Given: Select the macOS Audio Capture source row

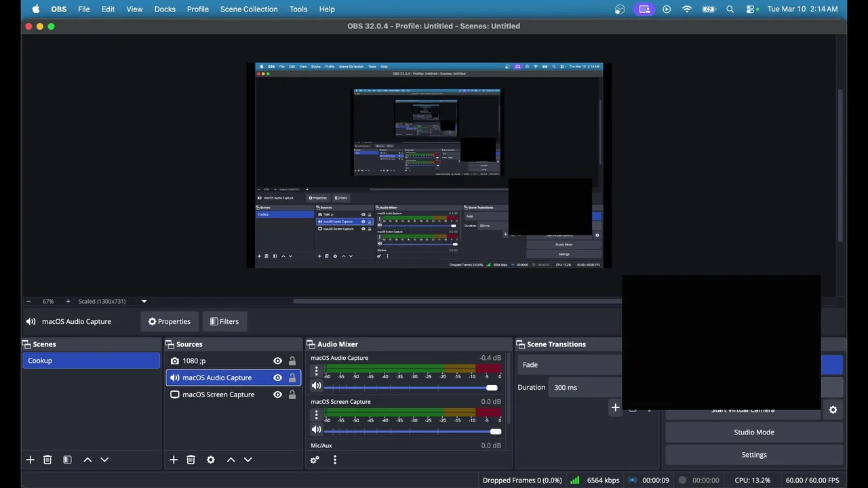Looking at the screenshot, I should click(233, 378).
